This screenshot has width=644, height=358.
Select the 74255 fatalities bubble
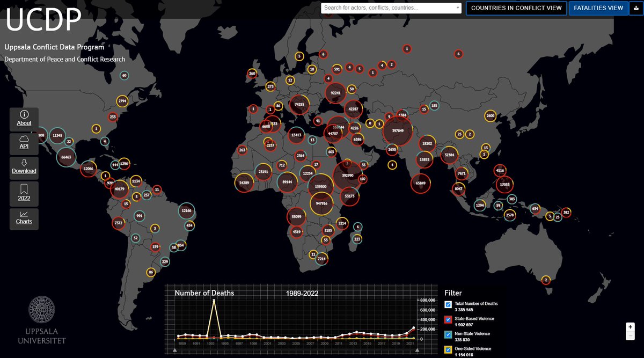point(299,104)
